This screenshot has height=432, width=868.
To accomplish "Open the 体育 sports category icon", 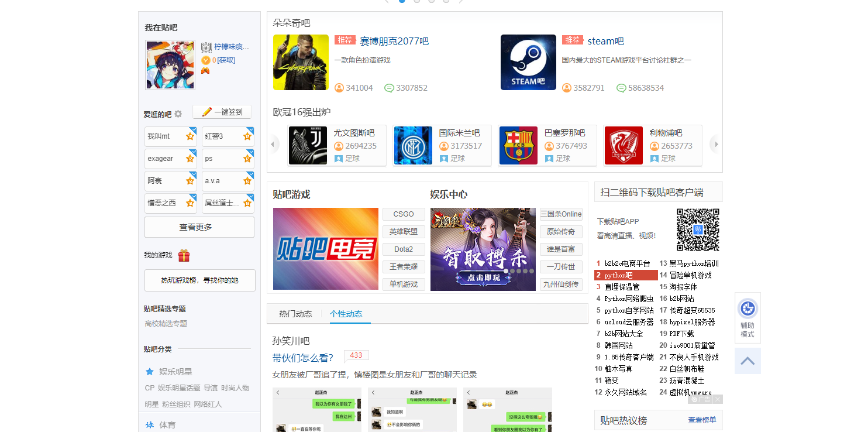I will pos(150,425).
